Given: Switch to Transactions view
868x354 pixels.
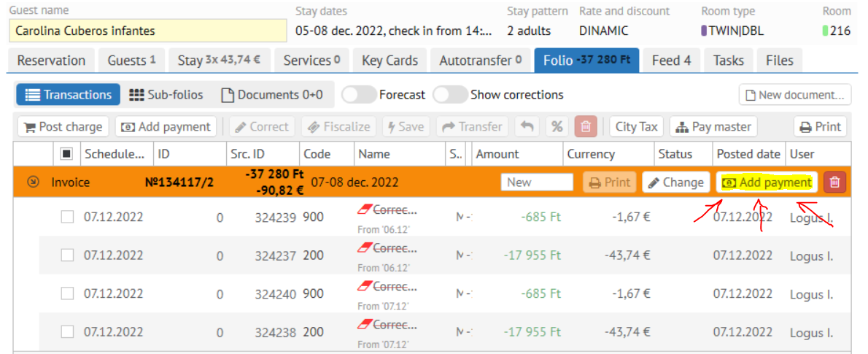Looking at the screenshot, I should click(x=68, y=95).
